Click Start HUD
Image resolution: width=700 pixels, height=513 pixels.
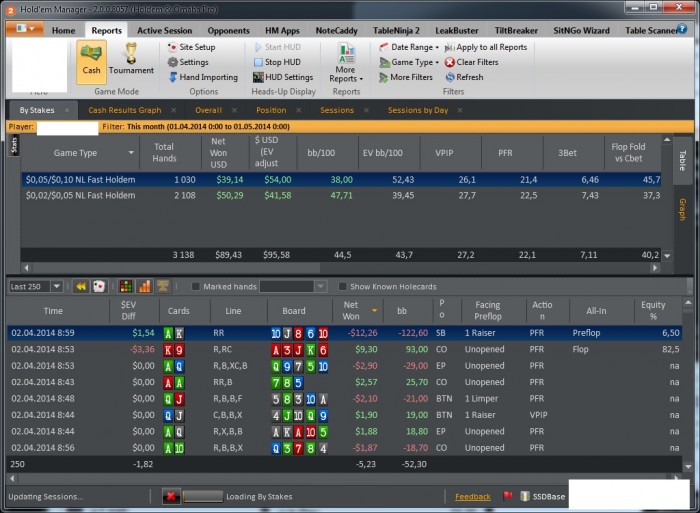click(277, 47)
